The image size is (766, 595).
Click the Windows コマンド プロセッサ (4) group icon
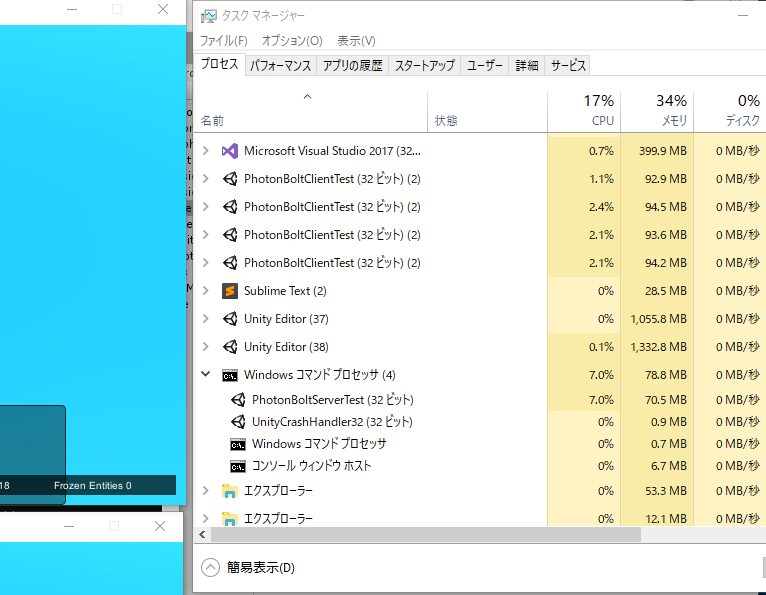click(230, 375)
